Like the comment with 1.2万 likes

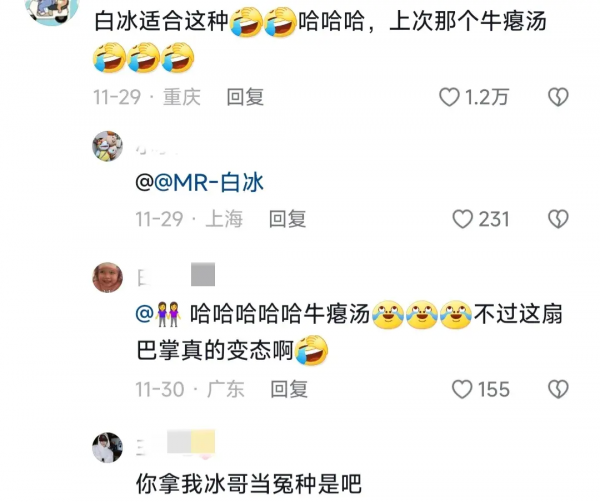(449, 97)
